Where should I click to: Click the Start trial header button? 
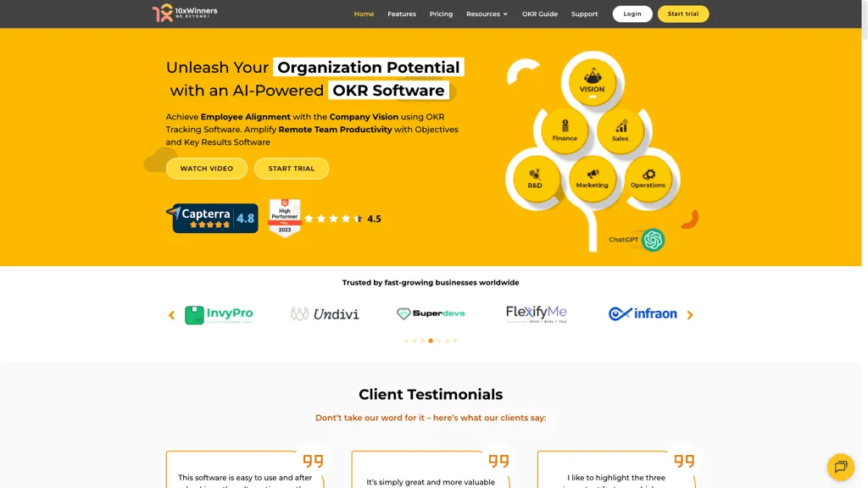pos(682,14)
